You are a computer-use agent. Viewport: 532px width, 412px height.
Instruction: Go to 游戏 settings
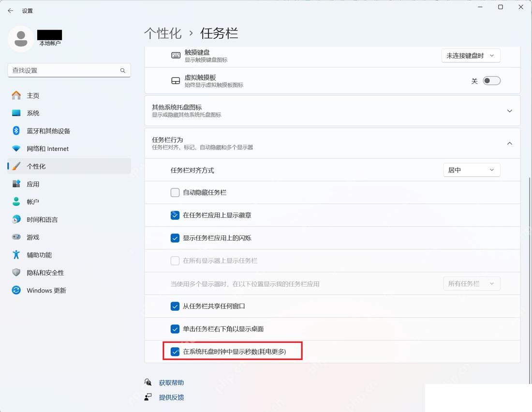click(x=69, y=237)
